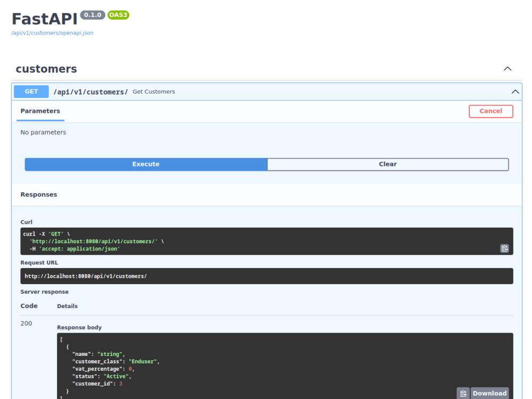
Task: Download the response body
Action: [x=489, y=393]
